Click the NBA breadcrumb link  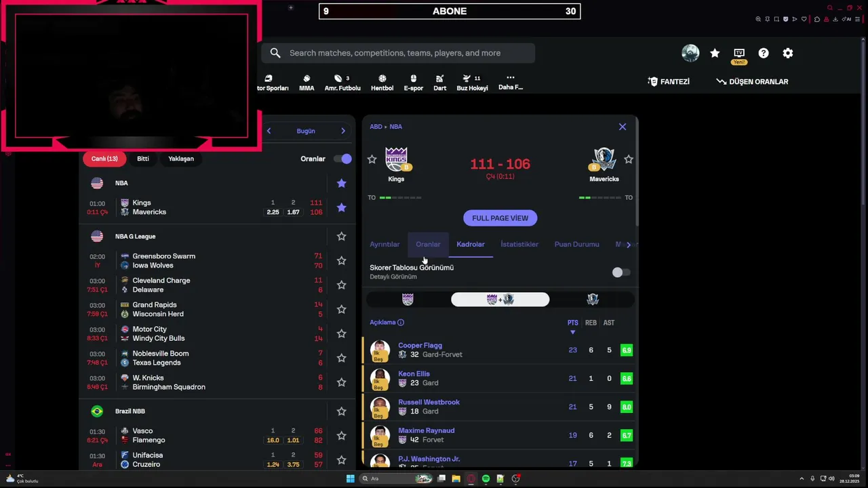(x=396, y=127)
